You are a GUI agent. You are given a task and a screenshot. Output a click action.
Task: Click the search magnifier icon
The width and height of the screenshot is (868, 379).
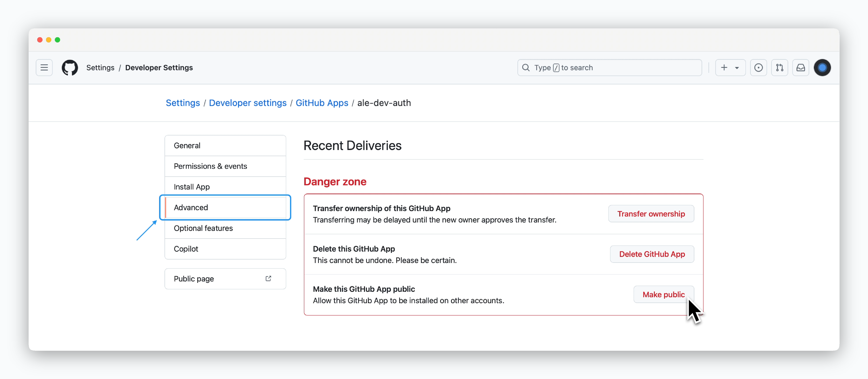[x=526, y=68]
